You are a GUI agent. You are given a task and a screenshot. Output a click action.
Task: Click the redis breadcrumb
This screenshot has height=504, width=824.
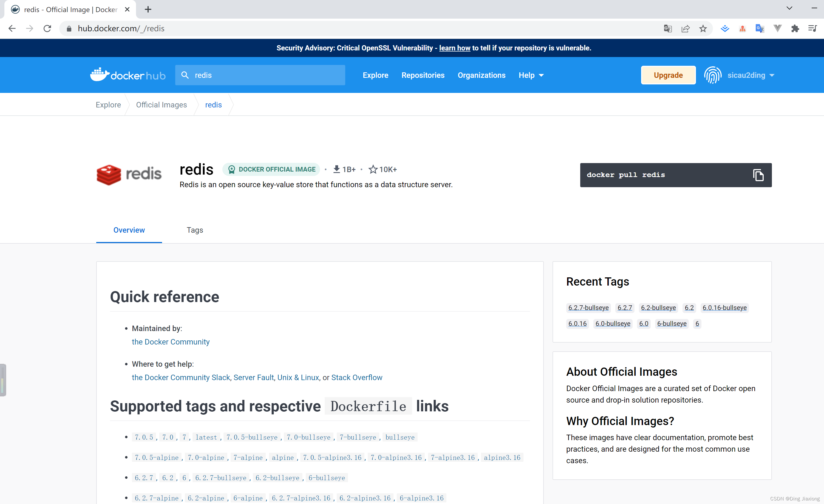(213, 105)
